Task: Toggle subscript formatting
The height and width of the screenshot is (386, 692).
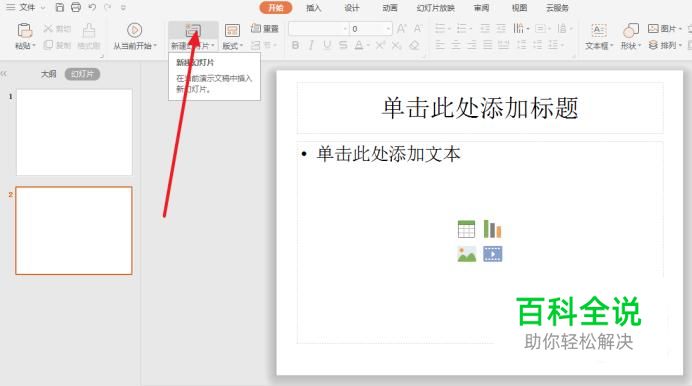Action: 397,45
